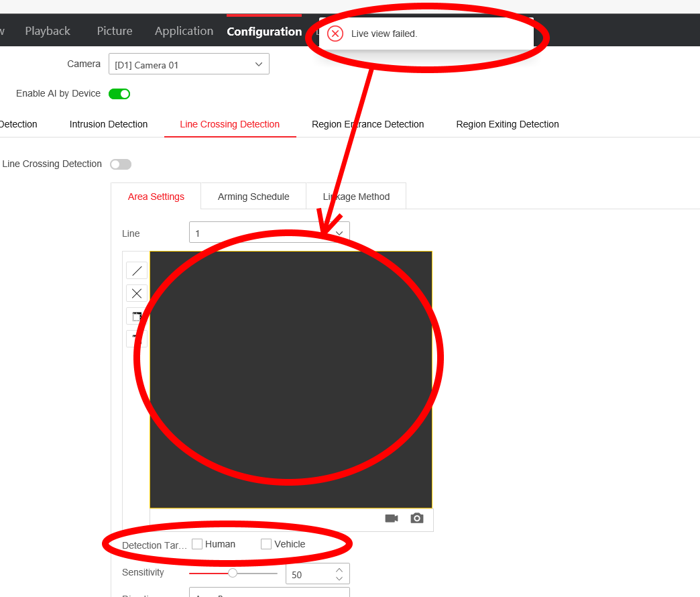The width and height of the screenshot is (700, 597).
Task: Decrease sensitivity with the down arrow
Action: [x=339, y=578]
